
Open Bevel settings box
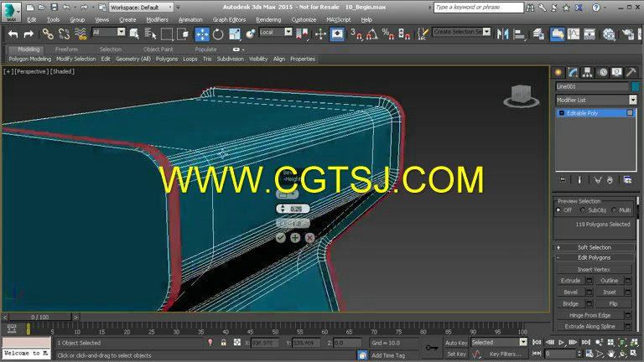pyautogui.click(x=589, y=292)
